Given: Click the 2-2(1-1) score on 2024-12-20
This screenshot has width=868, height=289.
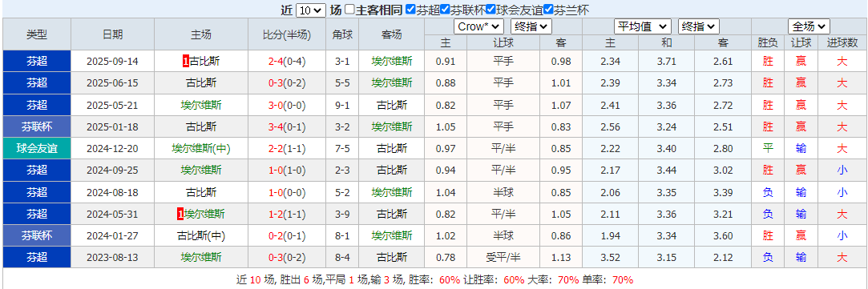Looking at the screenshot, I should [x=287, y=148].
